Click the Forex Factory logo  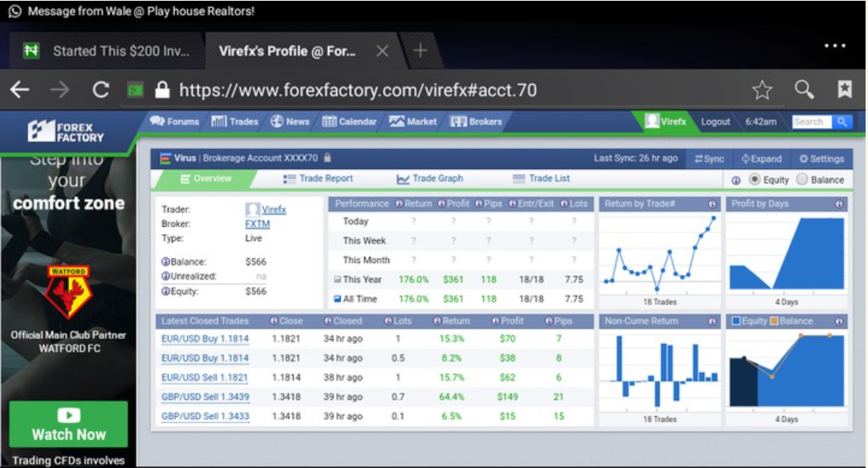[66, 131]
